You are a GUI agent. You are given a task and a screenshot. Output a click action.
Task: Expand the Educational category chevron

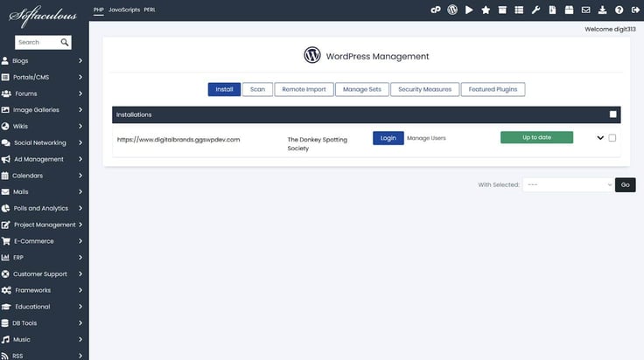click(80, 307)
